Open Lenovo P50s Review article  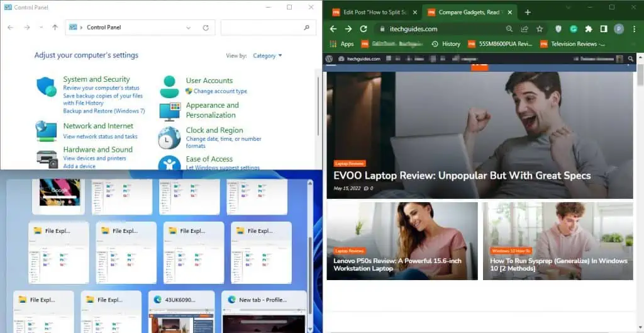coord(397,265)
